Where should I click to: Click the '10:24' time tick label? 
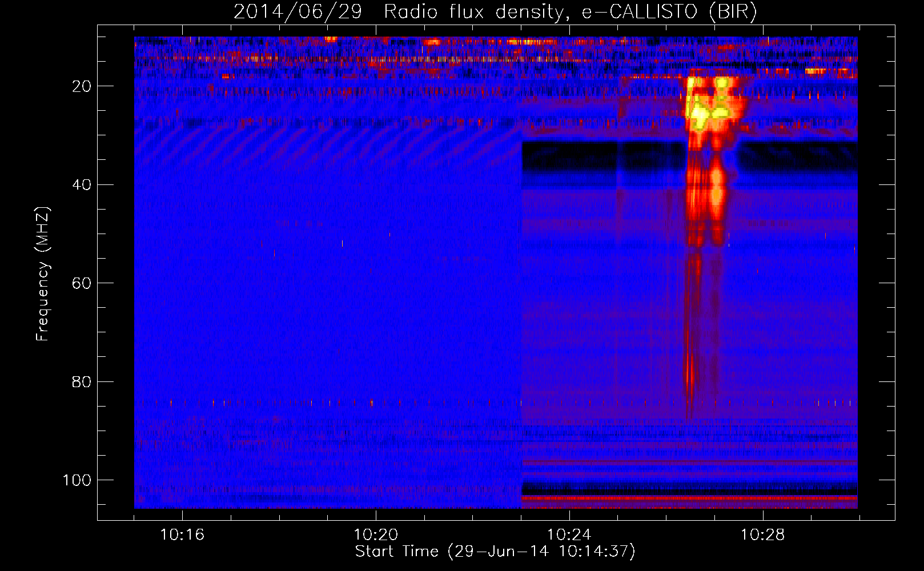pos(569,535)
